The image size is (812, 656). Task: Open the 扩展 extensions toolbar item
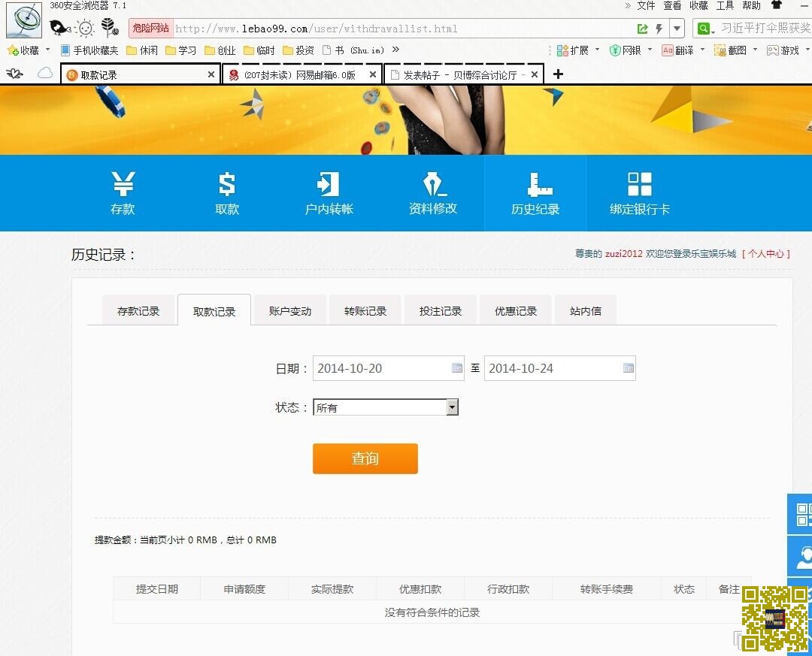(572, 50)
